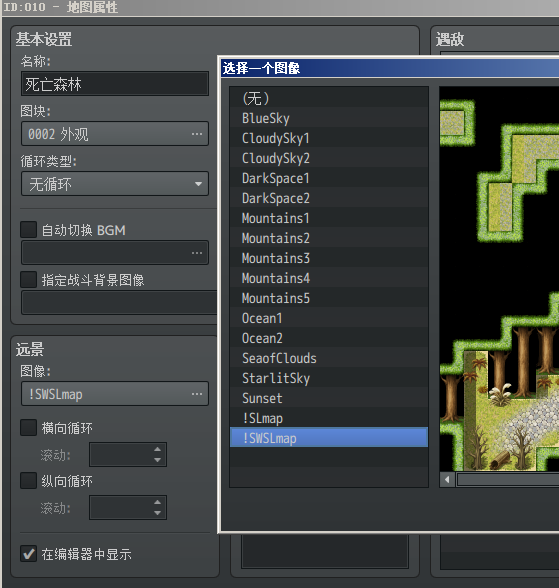
Task: Choose DarkSpace1 from the list
Action: [x=329, y=178]
